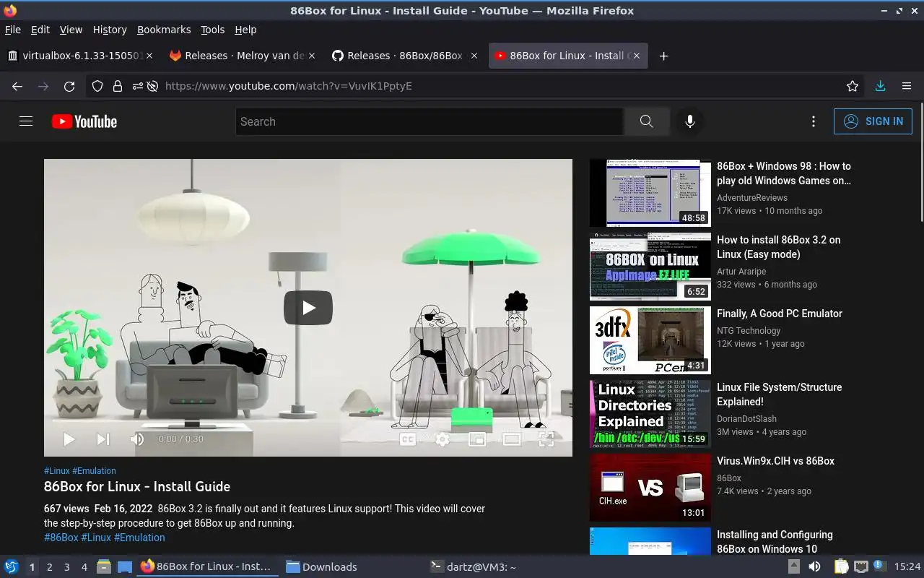The width and height of the screenshot is (924, 578).
Task: Open Installing and Configuring 86Box video title
Action: [775, 542]
